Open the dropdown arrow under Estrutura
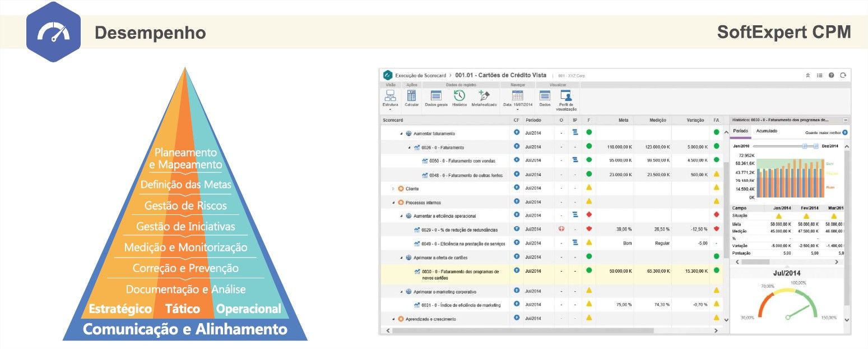 (390, 110)
